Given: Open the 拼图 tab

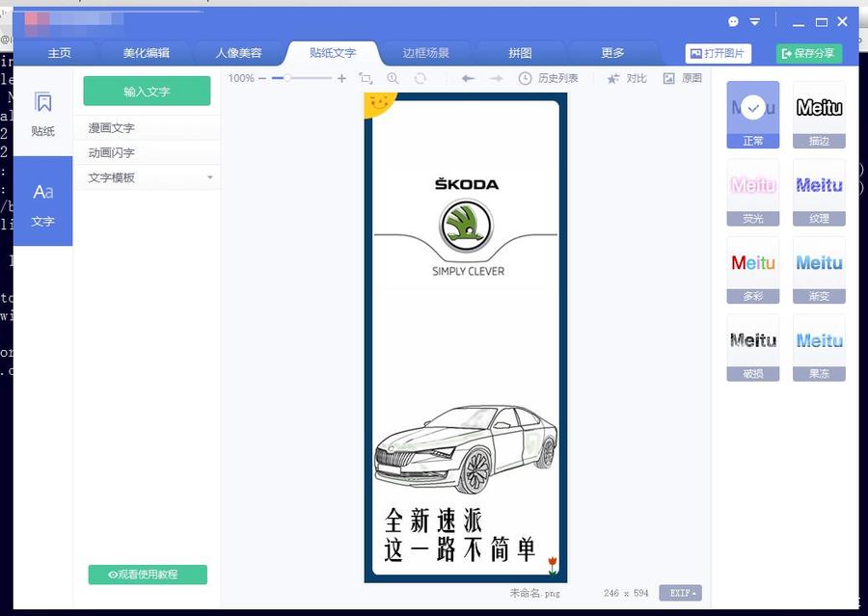Looking at the screenshot, I should [520, 53].
